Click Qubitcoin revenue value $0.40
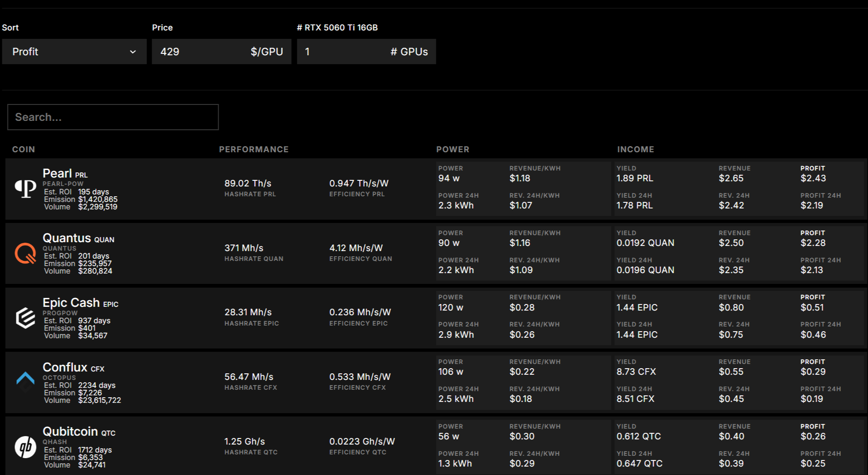Viewport: 868px width, 475px height. (732, 436)
